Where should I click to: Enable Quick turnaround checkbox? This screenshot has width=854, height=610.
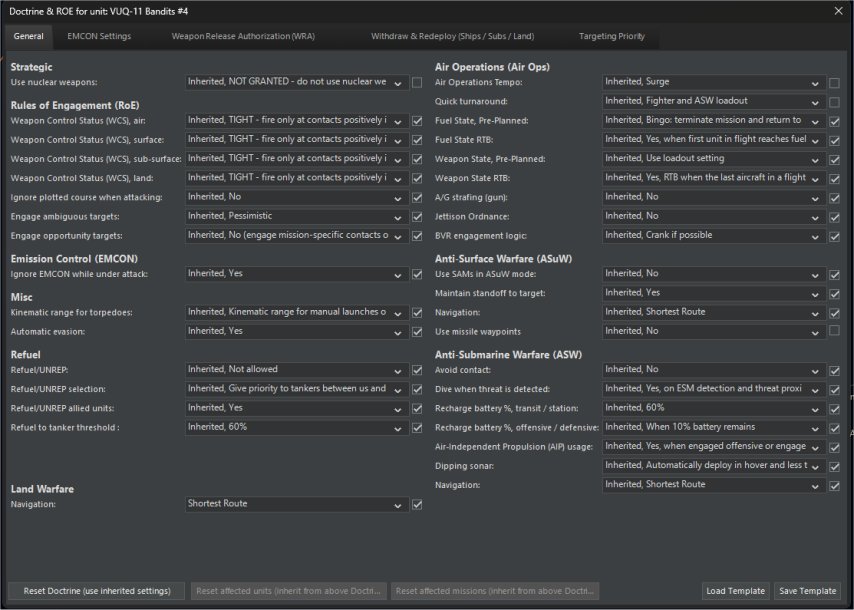click(x=834, y=102)
